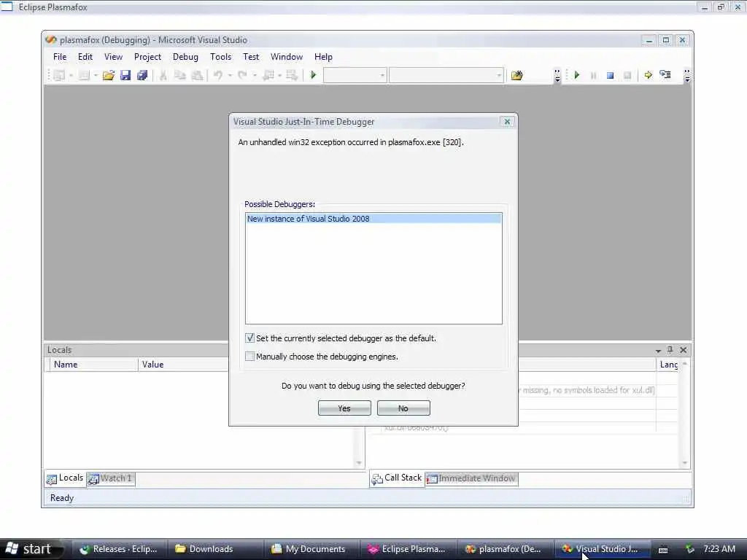Image resolution: width=747 pixels, height=560 pixels.
Task: Click the Visual Studio logo in title bar
Action: click(51, 40)
